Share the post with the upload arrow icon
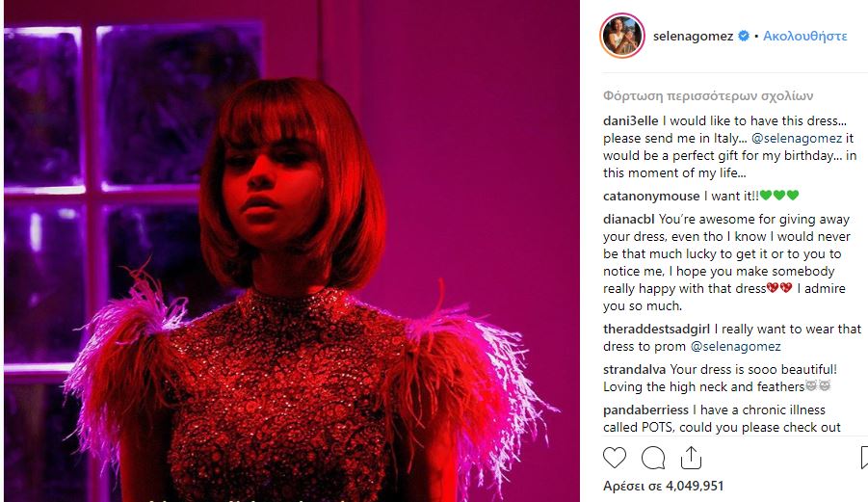 click(x=691, y=457)
